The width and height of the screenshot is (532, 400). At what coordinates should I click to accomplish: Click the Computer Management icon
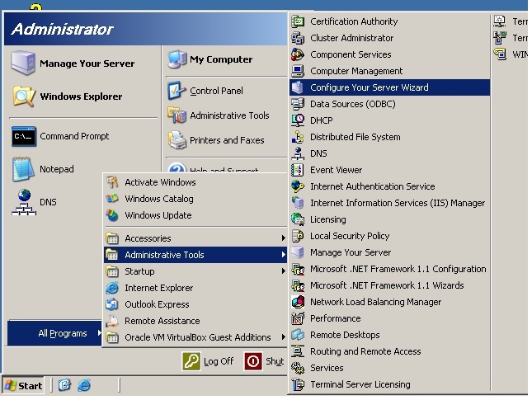pyautogui.click(x=298, y=71)
